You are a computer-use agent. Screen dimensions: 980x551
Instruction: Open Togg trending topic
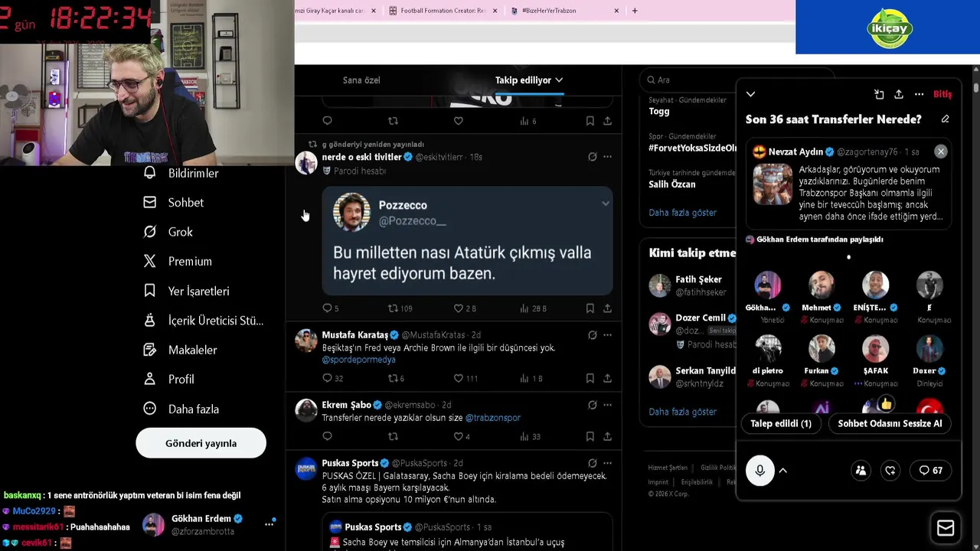click(x=659, y=111)
